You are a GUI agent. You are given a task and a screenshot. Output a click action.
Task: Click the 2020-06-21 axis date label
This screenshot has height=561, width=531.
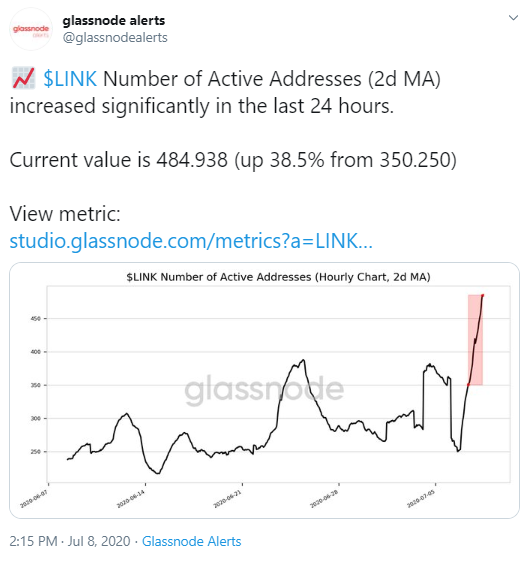click(228, 499)
